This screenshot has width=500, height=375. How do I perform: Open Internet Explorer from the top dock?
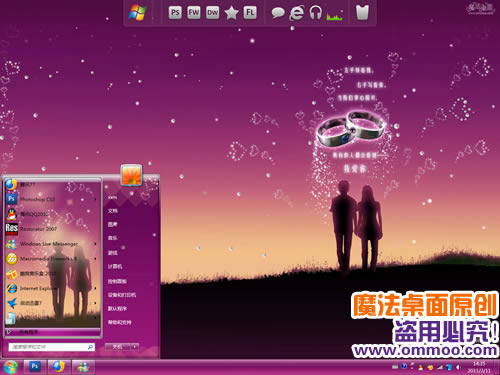pos(296,13)
